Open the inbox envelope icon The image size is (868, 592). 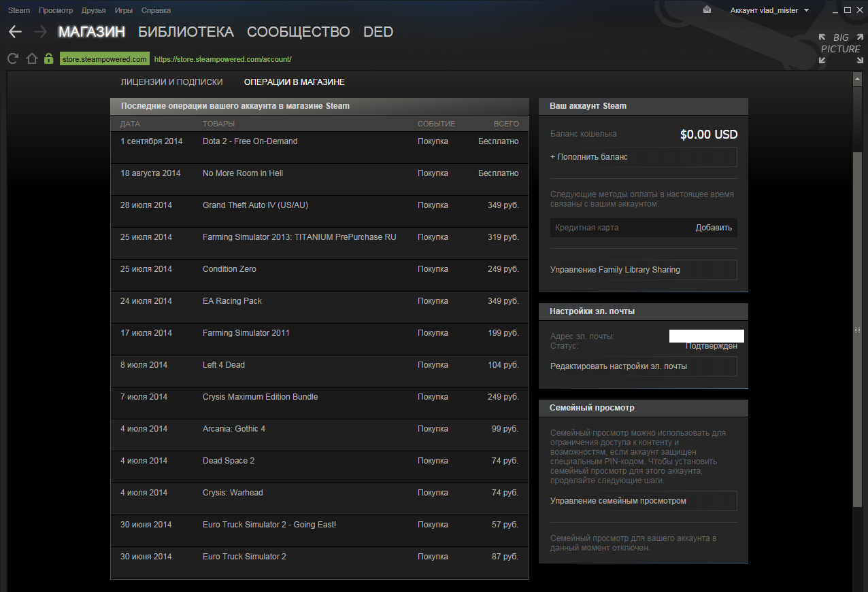tap(707, 10)
